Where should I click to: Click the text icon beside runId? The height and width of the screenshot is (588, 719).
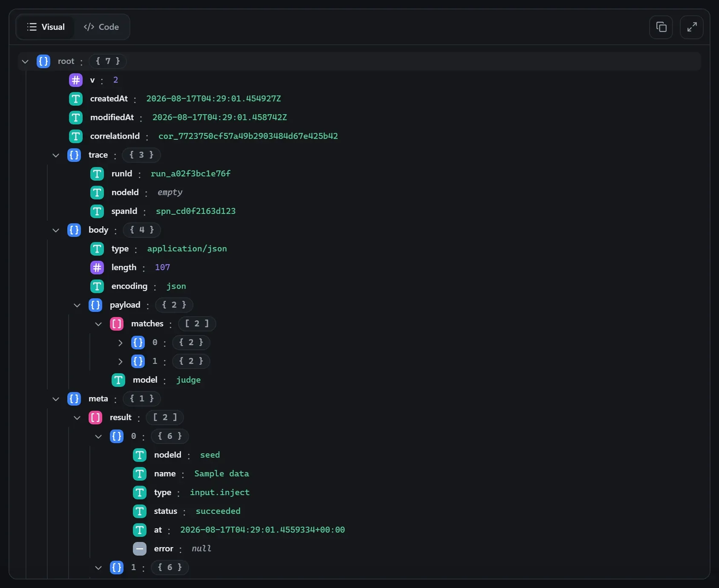click(97, 174)
